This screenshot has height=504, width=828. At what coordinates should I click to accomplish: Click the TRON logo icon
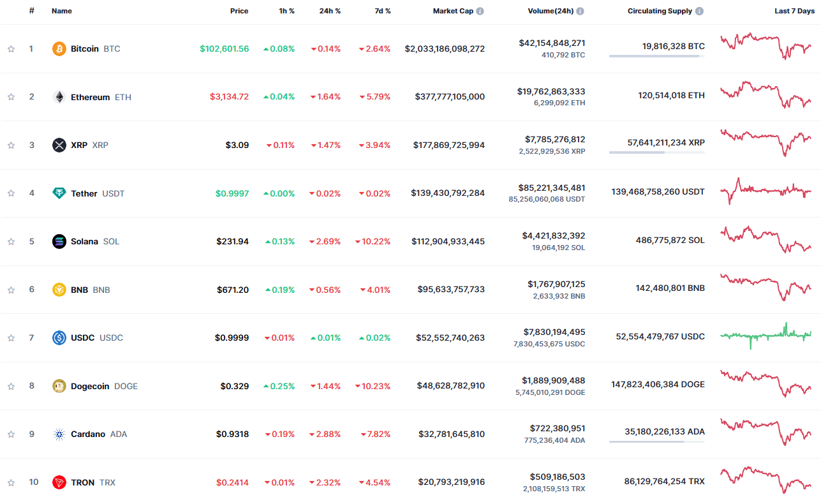[59, 482]
